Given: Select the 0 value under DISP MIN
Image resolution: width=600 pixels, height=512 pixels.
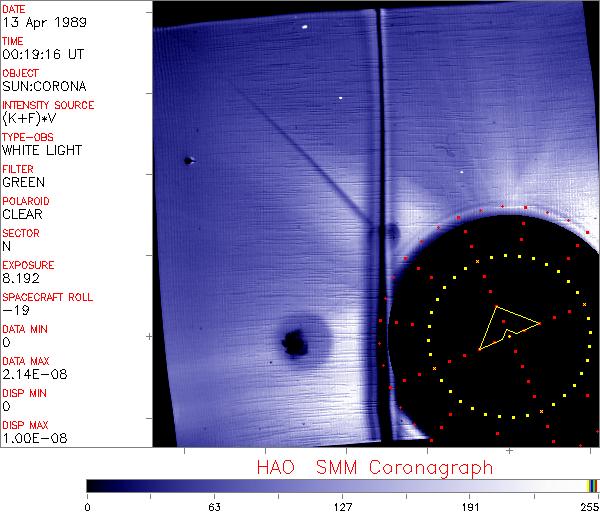Looking at the screenshot, I should point(7,406).
